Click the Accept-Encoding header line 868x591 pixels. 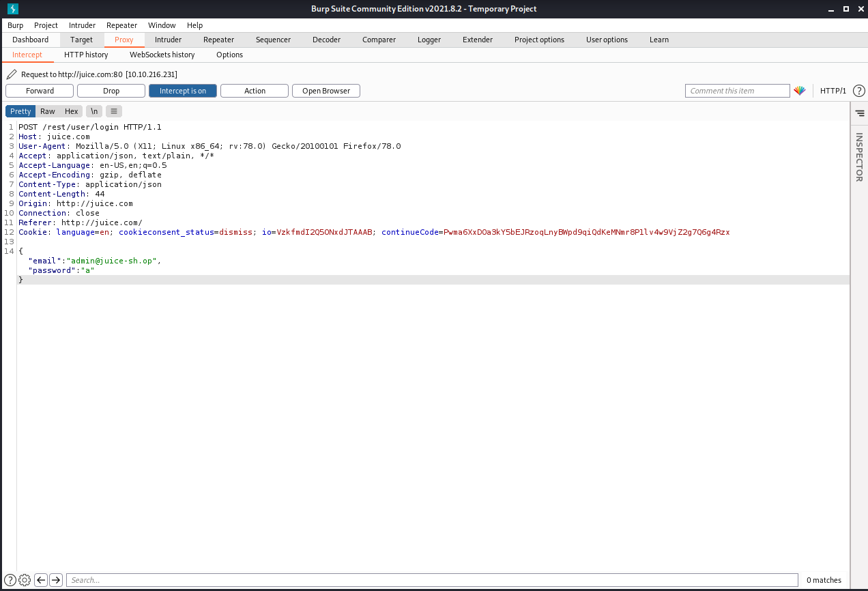[90, 175]
